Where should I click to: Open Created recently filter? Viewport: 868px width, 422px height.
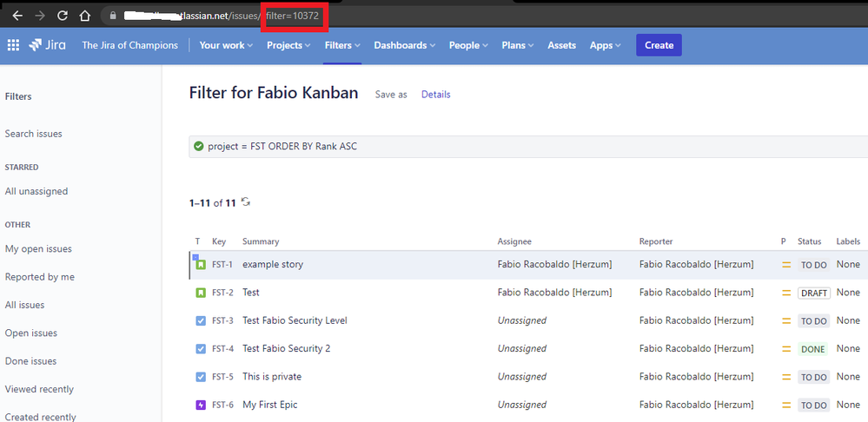pos(41,418)
